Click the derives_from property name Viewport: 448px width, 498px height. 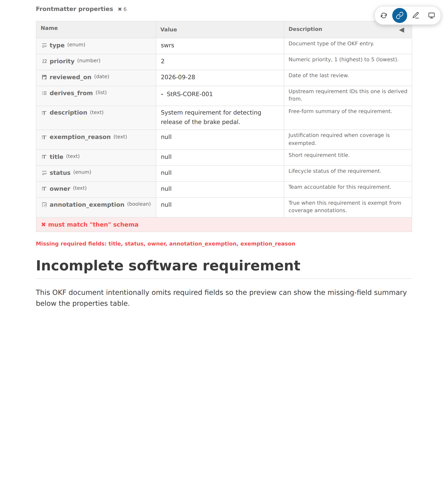point(71,93)
